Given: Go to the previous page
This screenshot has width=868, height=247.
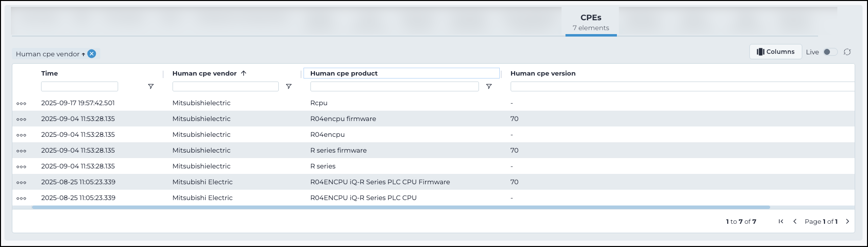Looking at the screenshot, I should (795, 221).
